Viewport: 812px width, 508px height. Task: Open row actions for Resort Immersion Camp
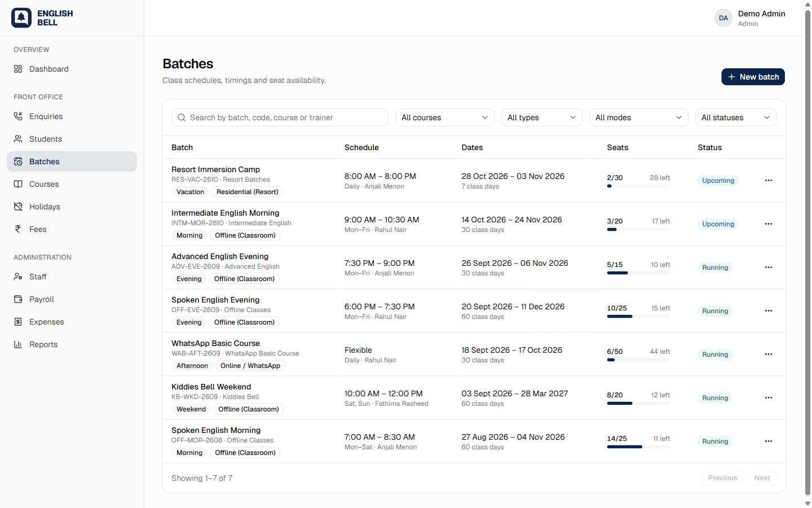(x=769, y=181)
